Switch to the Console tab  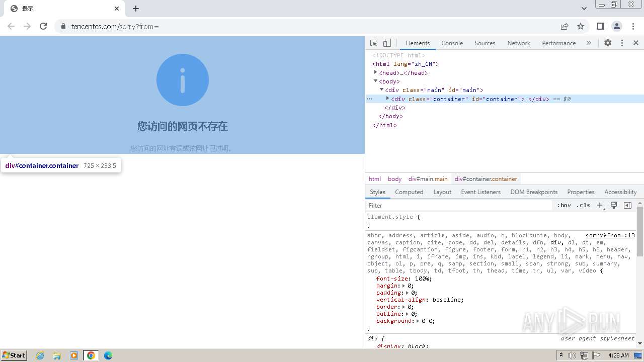click(x=452, y=43)
